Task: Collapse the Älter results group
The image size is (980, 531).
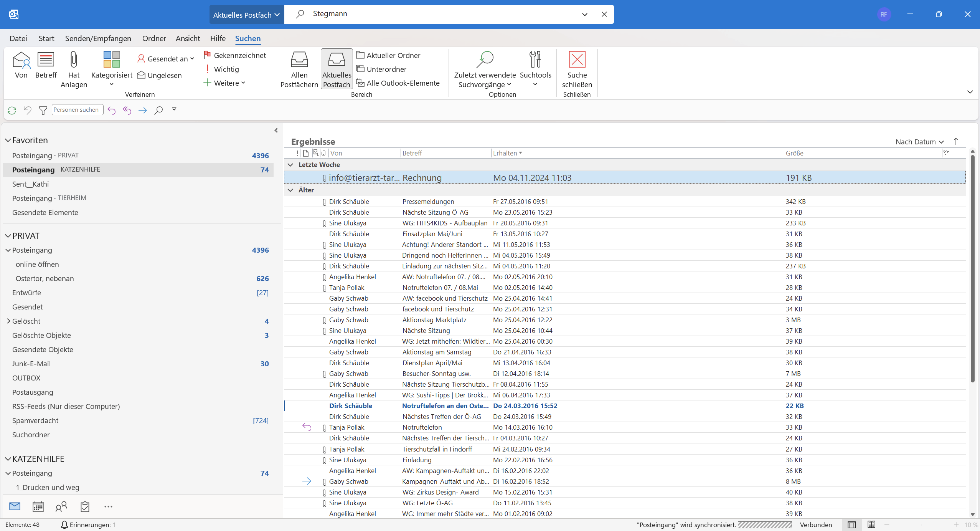Action: click(x=290, y=190)
